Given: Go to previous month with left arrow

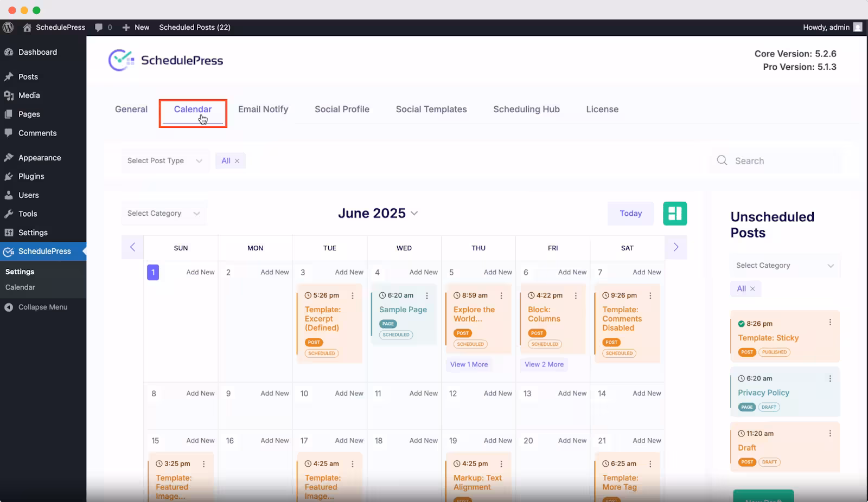Looking at the screenshot, I should (x=132, y=247).
